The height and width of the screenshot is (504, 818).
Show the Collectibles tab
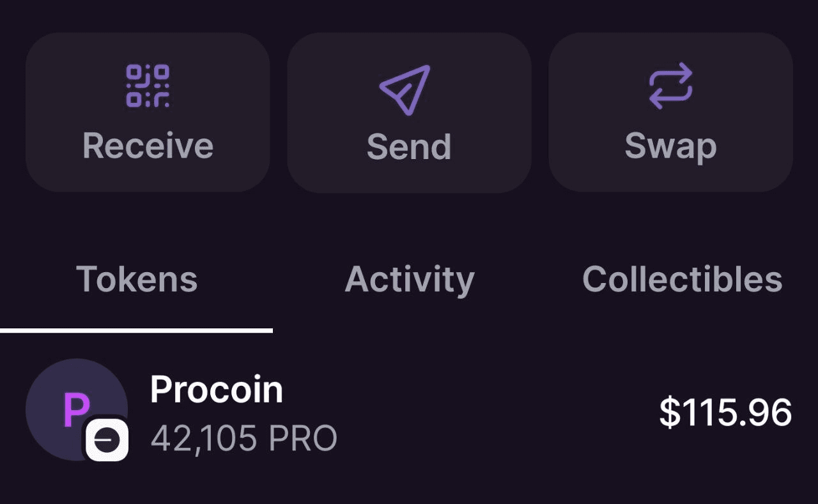pos(683,279)
